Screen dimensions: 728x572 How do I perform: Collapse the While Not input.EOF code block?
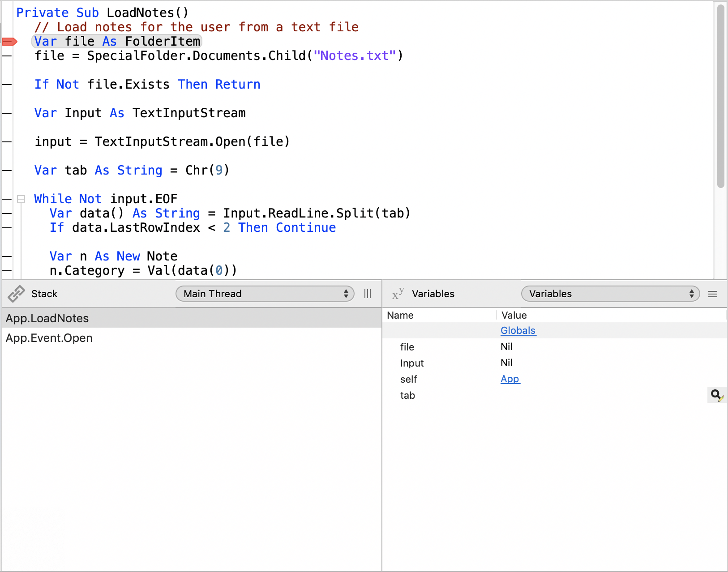click(21, 199)
